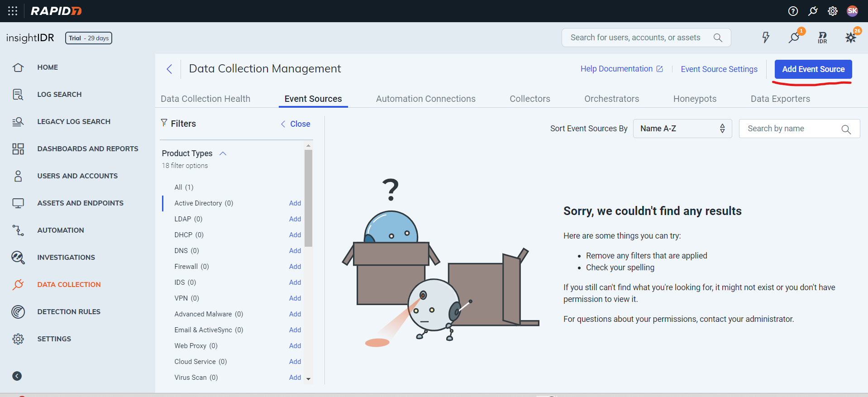Switch to Data Collection Health tab
The width and height of the screenshot is (868, 397).
point(205,99)
